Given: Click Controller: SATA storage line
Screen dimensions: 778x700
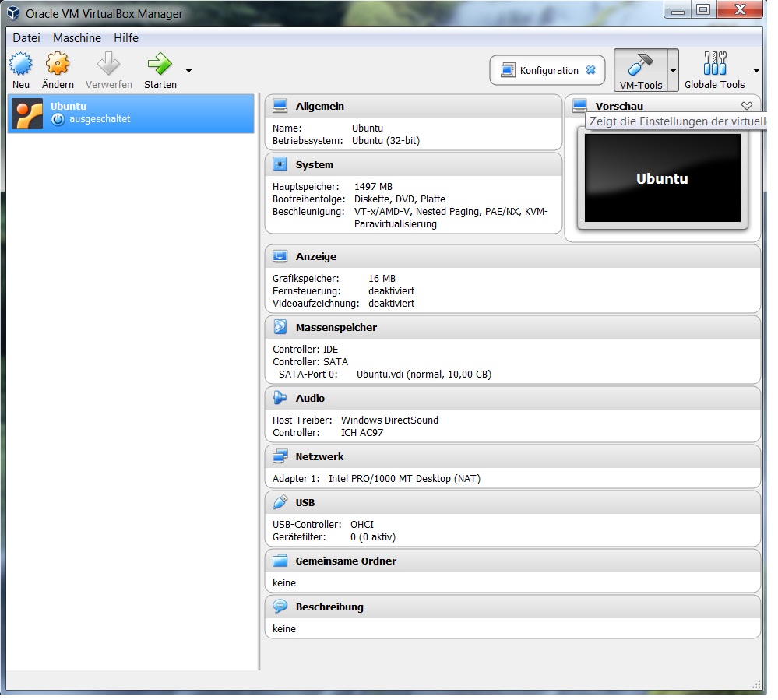Looking at the screenshot, I should pos(310,362).
